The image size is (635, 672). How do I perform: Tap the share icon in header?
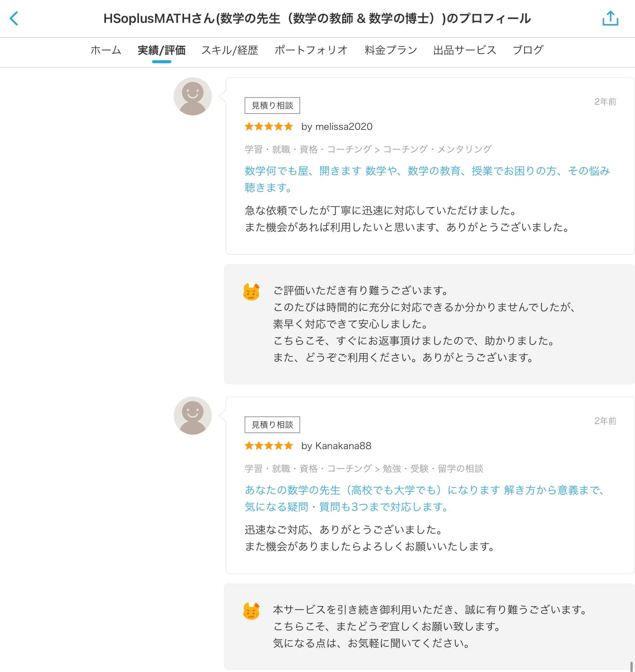click(610, 18)
